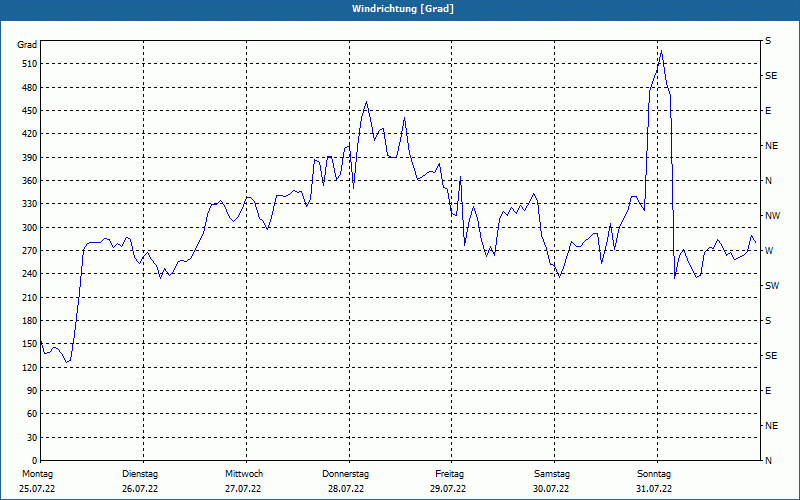Select the y-axis value "330"
Viewport: 800px width, 500px height.
pyautogui.click(x=30, y=204)
